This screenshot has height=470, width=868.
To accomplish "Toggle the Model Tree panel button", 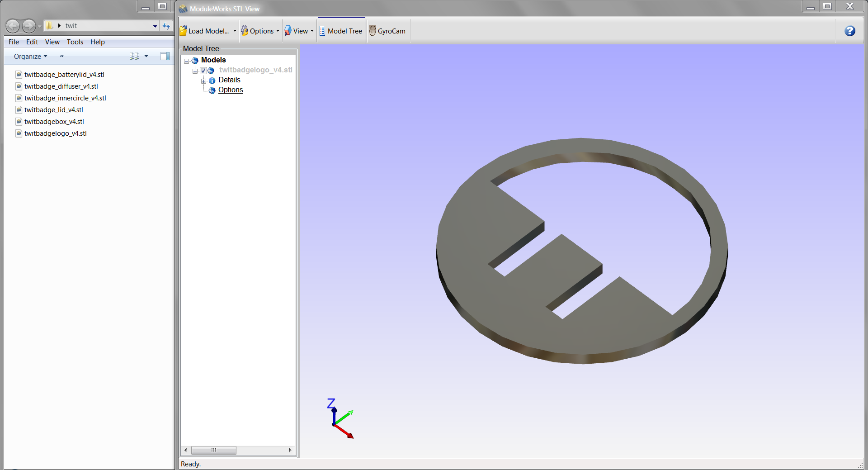I will (341, 31).
